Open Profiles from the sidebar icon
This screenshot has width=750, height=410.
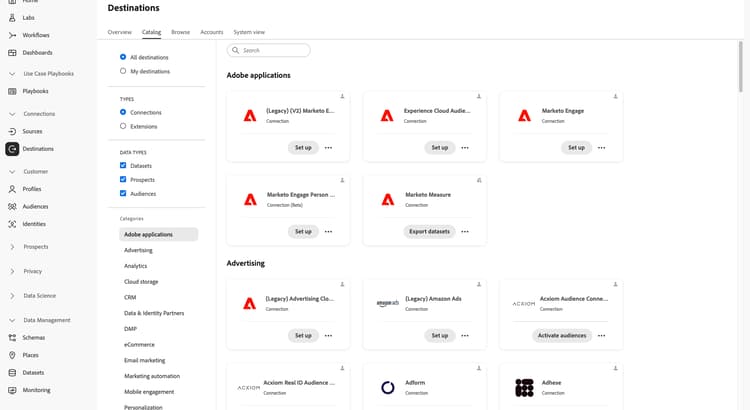(12, 189)
